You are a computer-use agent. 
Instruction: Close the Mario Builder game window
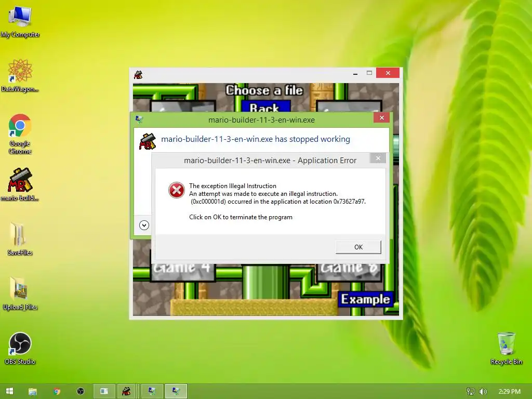[388, 73]
